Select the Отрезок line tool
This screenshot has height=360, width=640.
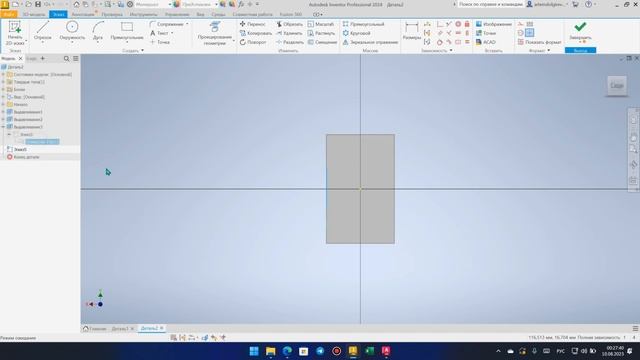[x=42, y=32]
